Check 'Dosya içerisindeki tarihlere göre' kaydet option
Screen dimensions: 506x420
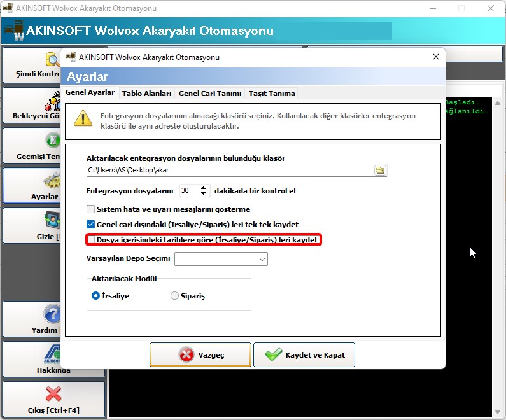(x=91, y=240)
